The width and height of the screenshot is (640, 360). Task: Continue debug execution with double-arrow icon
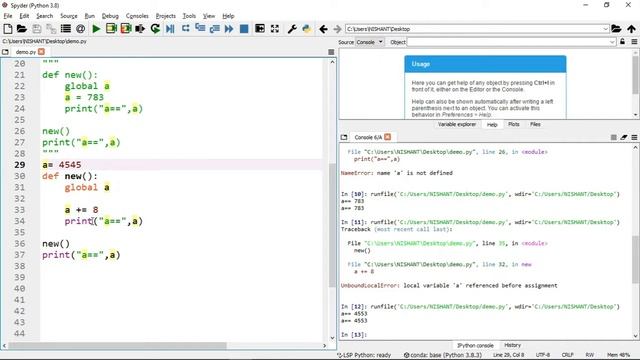(229, 29)
